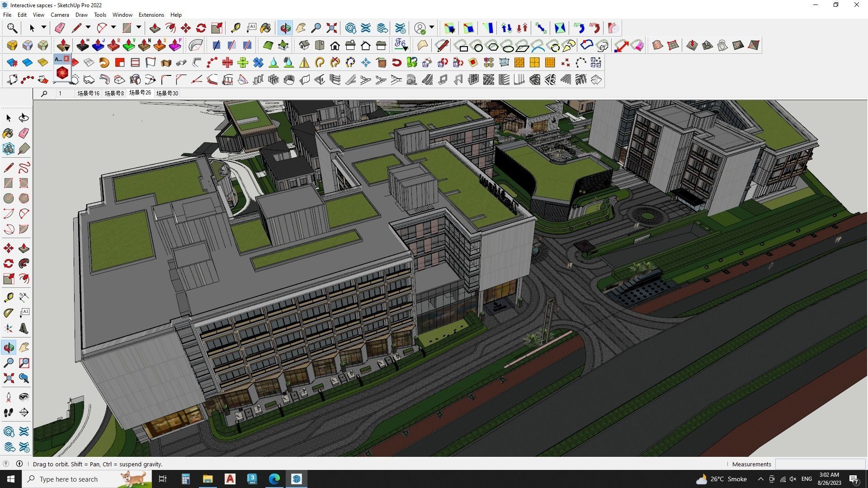
Task: Click the Measurements input box
Action: (x=820, y=464)
